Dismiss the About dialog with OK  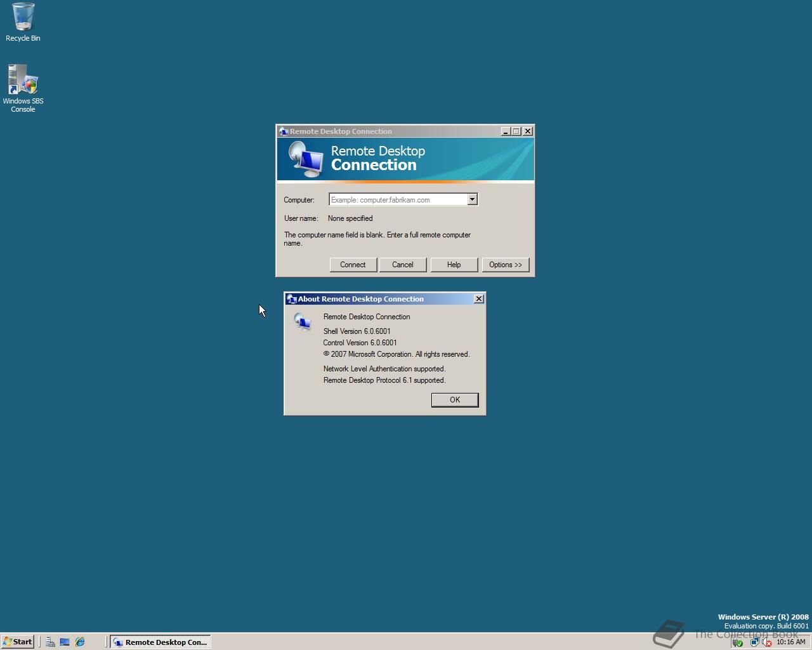[455, 399]
